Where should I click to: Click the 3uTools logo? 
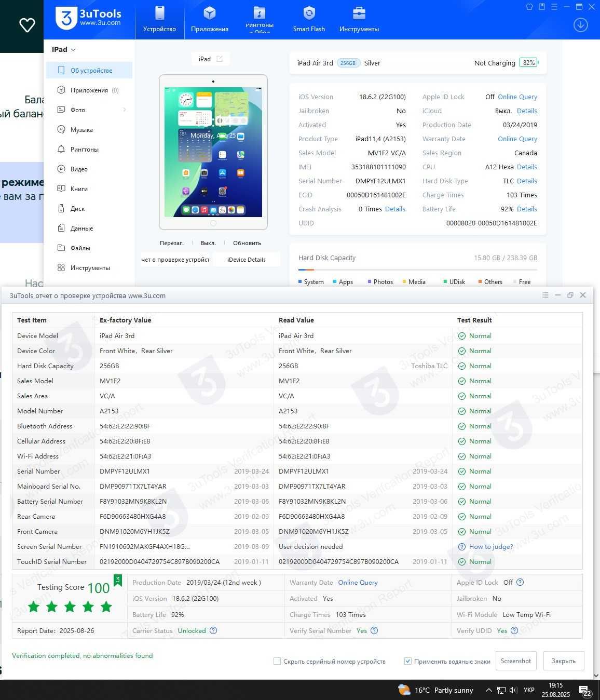[88, 18]
